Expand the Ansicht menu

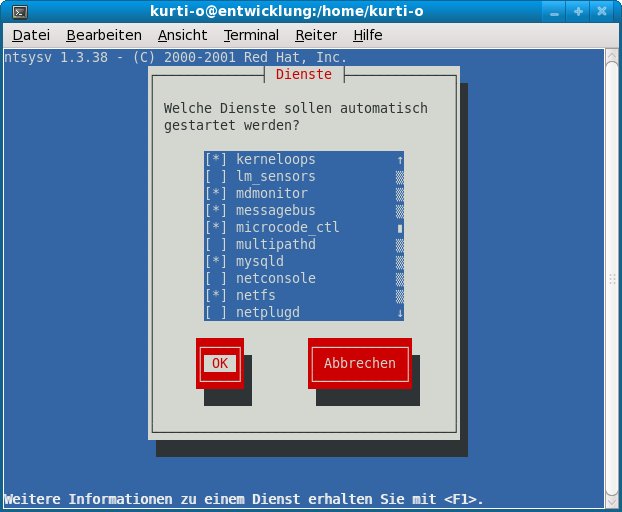[182, 35]
